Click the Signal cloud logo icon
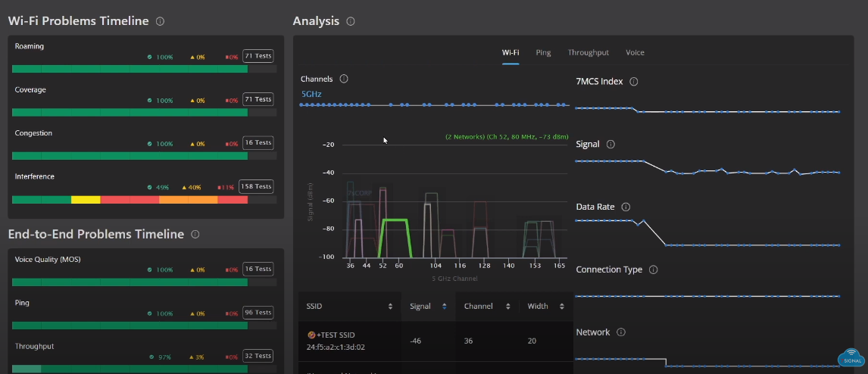The width and height of the screenshot is (868, 374). click(x=851, y=357)
